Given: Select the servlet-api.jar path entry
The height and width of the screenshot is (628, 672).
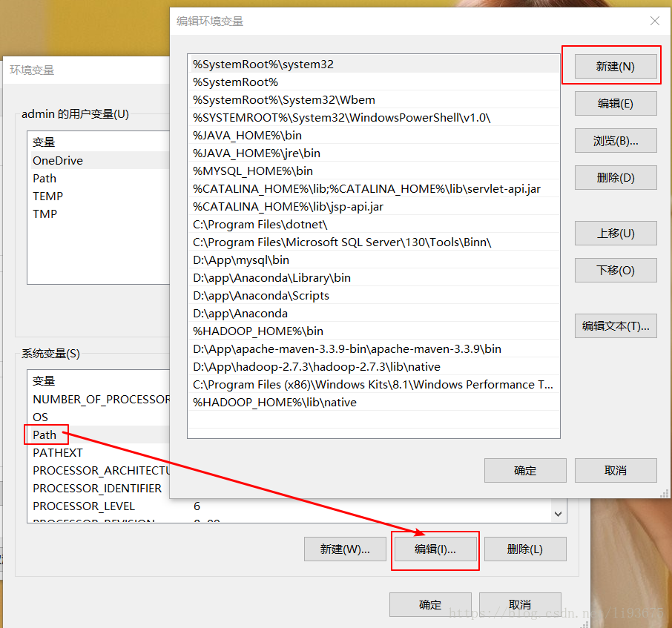Looking at the screenshot, I should 374,188.
